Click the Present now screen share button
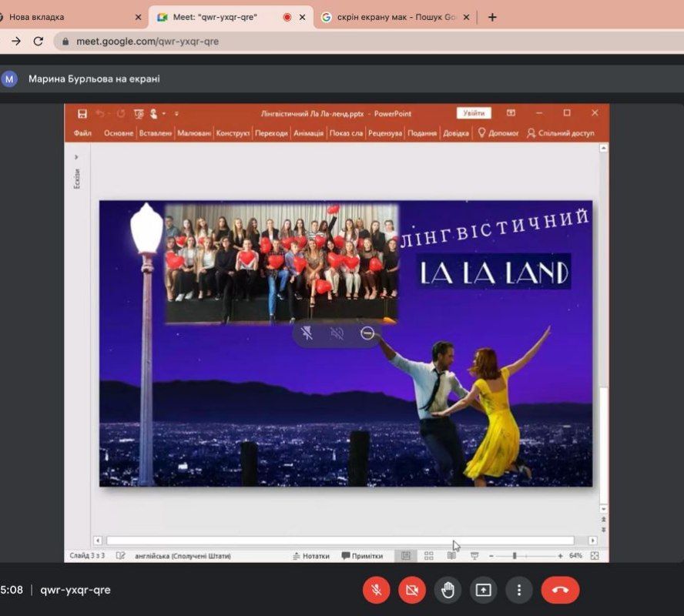The width and height of the screenshot is (684, 616). 483,590
